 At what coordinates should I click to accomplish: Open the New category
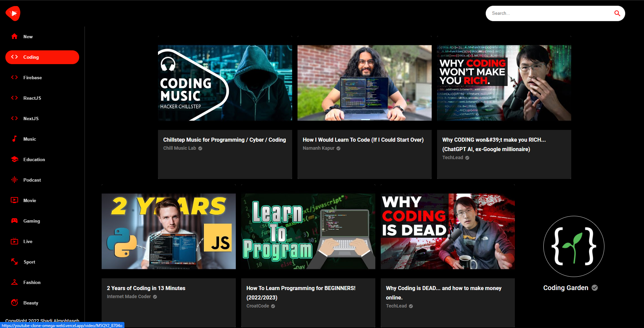pyautogui.click(x=42, y=37)
